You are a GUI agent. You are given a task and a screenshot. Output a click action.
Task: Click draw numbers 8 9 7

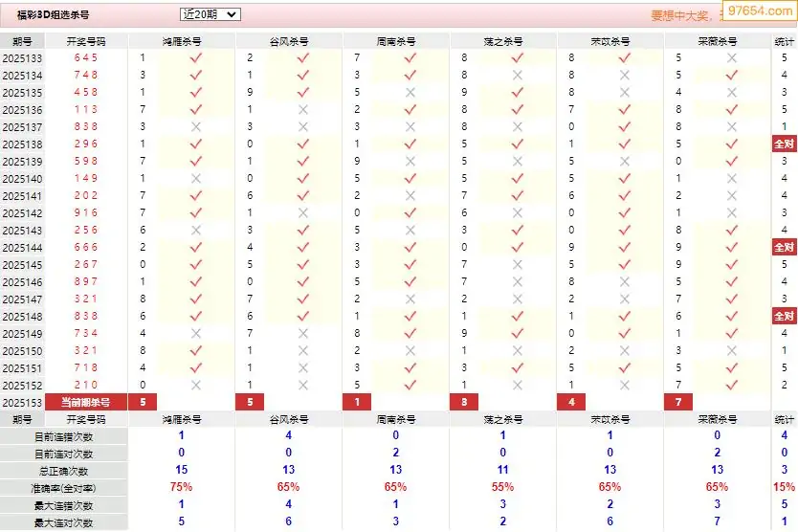(x=86, y=281)
